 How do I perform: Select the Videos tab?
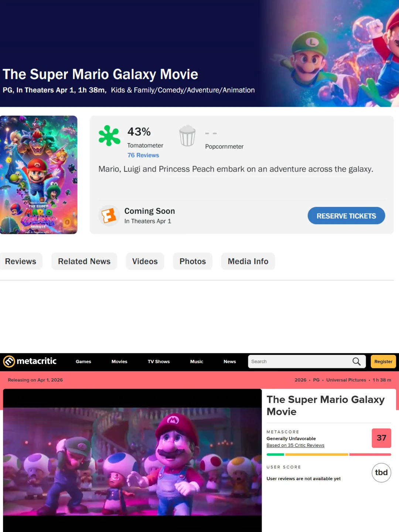pyautogui.click(x=145, y=261)
